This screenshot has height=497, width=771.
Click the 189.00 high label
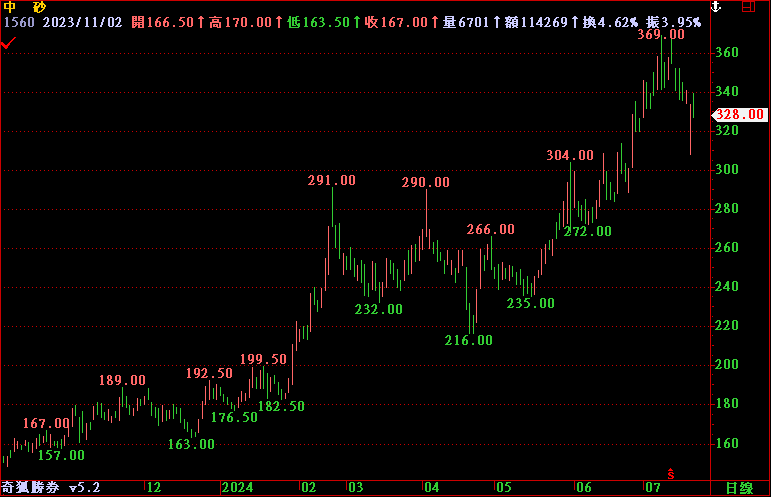tap(122, 380)
